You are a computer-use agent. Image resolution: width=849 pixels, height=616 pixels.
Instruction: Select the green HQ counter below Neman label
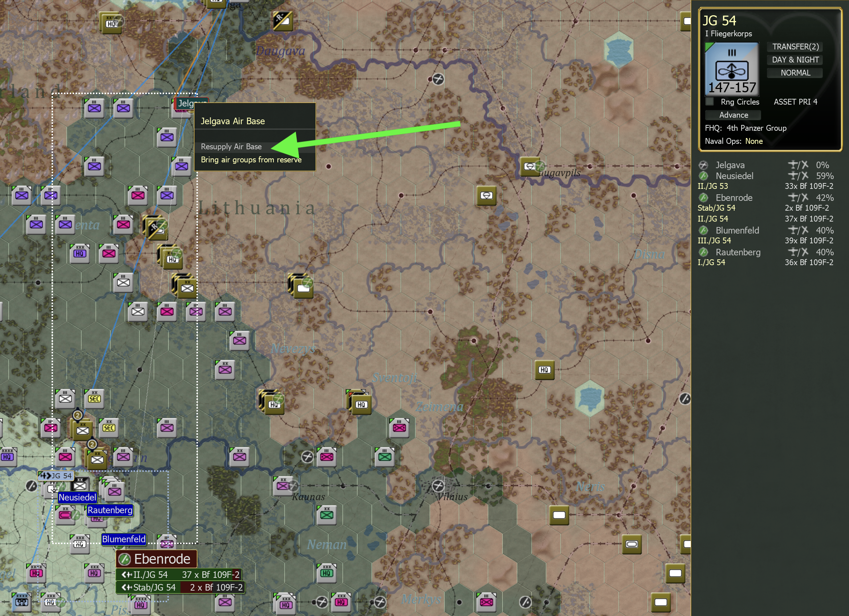coord(326,572)
